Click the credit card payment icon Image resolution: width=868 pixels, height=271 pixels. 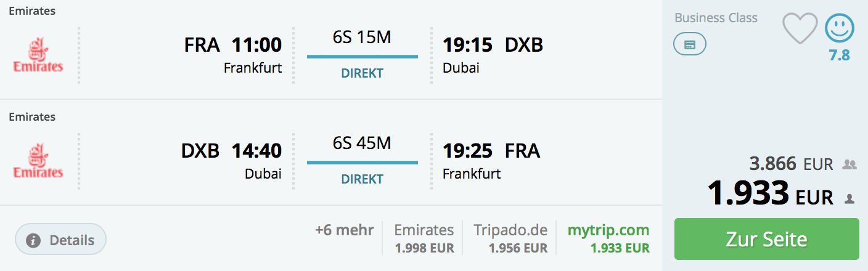(x=690, y=44)
